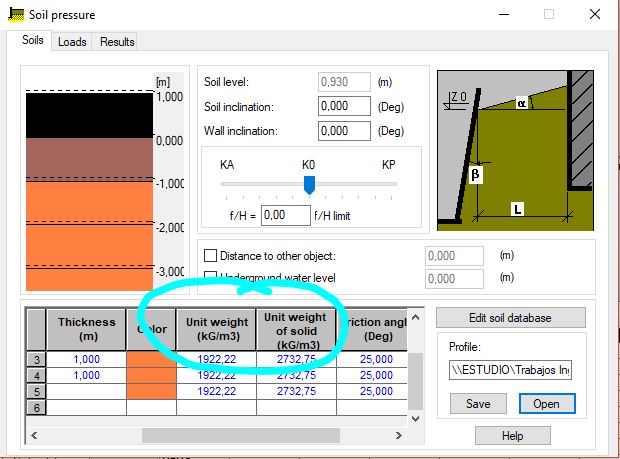Click the retaining wall schematic image
620x459 pixels.
click(x=515, y=150)
